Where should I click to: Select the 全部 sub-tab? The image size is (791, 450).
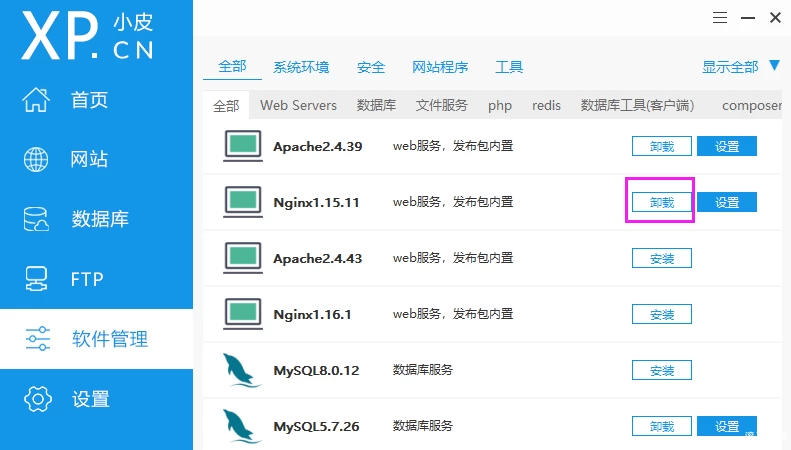pos(226,105)
